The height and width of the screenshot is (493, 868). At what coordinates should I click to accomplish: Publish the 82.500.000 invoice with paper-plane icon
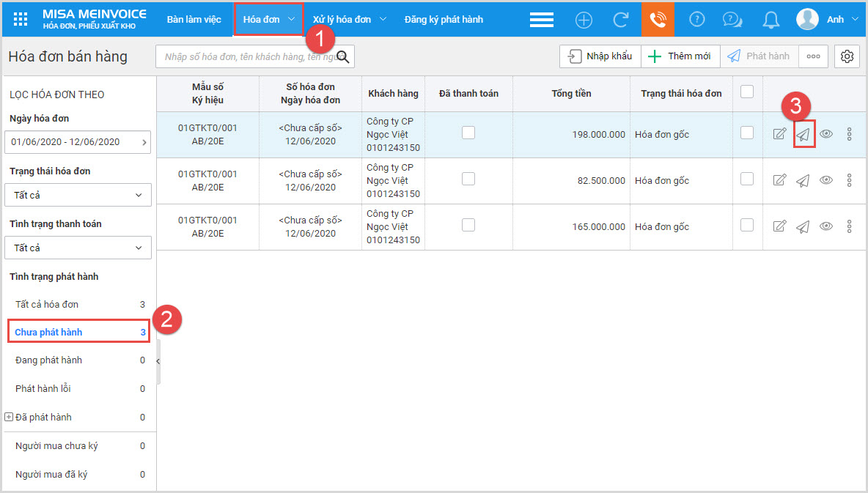pos(803,180)
